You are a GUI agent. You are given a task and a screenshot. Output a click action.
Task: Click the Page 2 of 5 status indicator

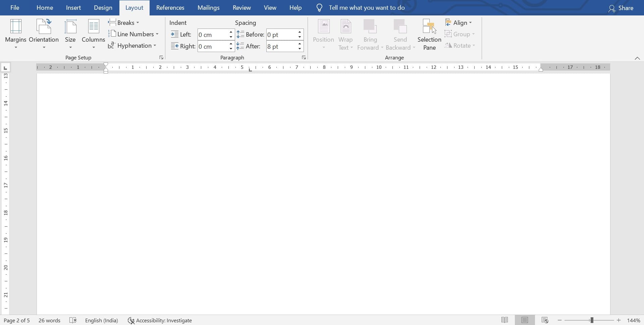tap(17, 320)
